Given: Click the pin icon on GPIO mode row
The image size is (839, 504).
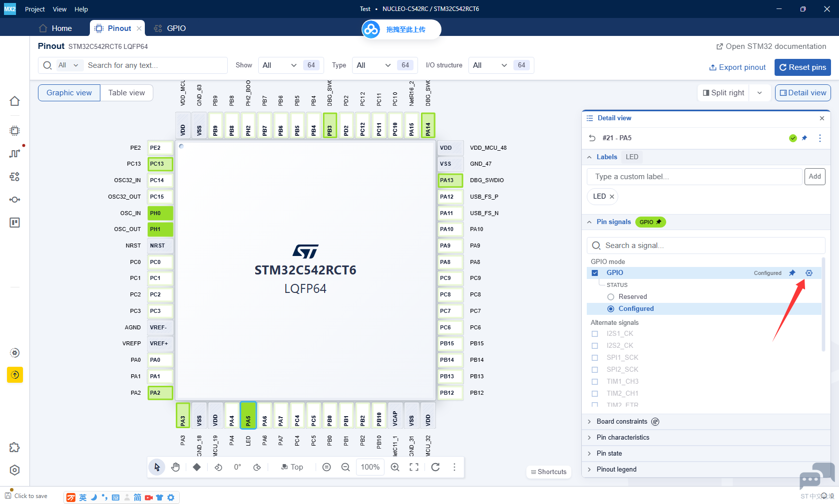Looking at the screenshot, I should [792, 273].
